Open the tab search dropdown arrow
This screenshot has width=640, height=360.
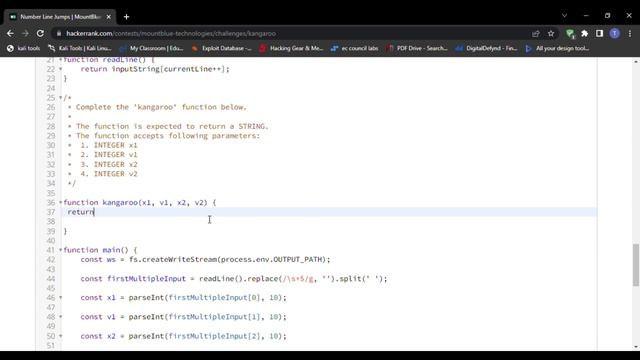click(564, 16)
